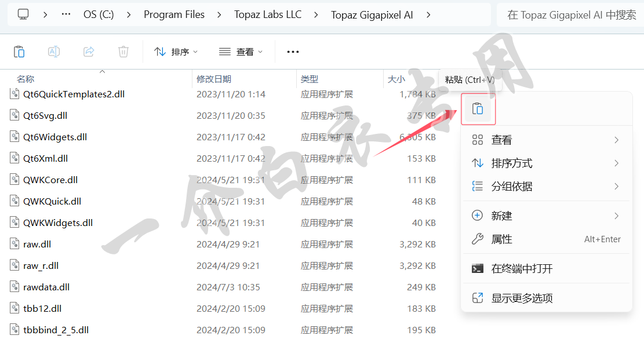Select the file name raw_r.dll
The width and height of the screenshot is (644, 339).
41,266
